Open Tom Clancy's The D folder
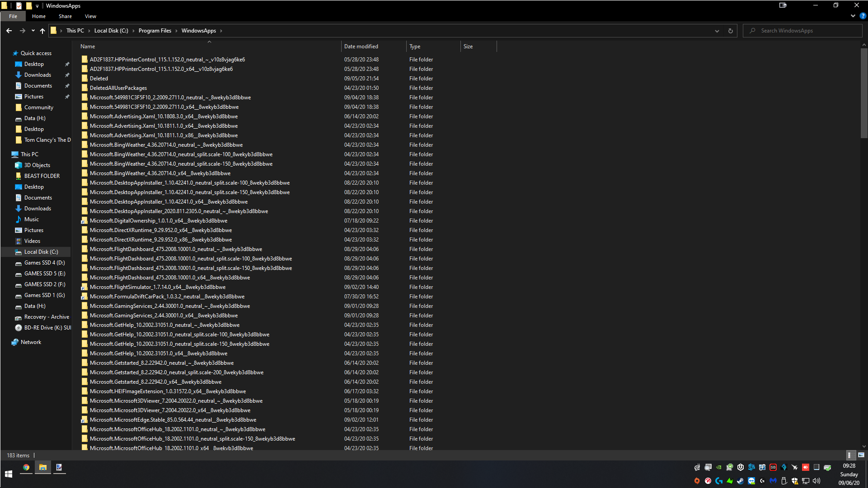The height and width of the screenshot is (488, 868). (47, 140)
